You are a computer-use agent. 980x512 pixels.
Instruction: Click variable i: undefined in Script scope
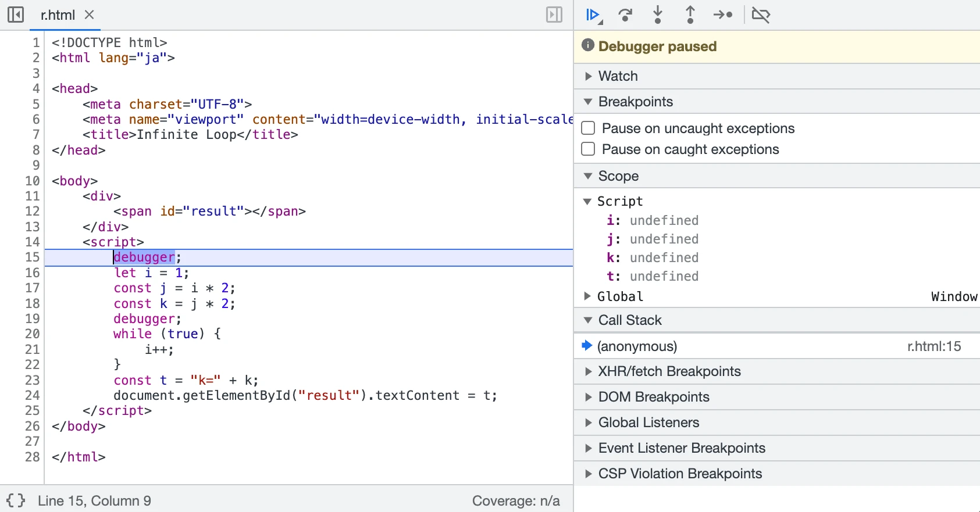tap(653, 220)
